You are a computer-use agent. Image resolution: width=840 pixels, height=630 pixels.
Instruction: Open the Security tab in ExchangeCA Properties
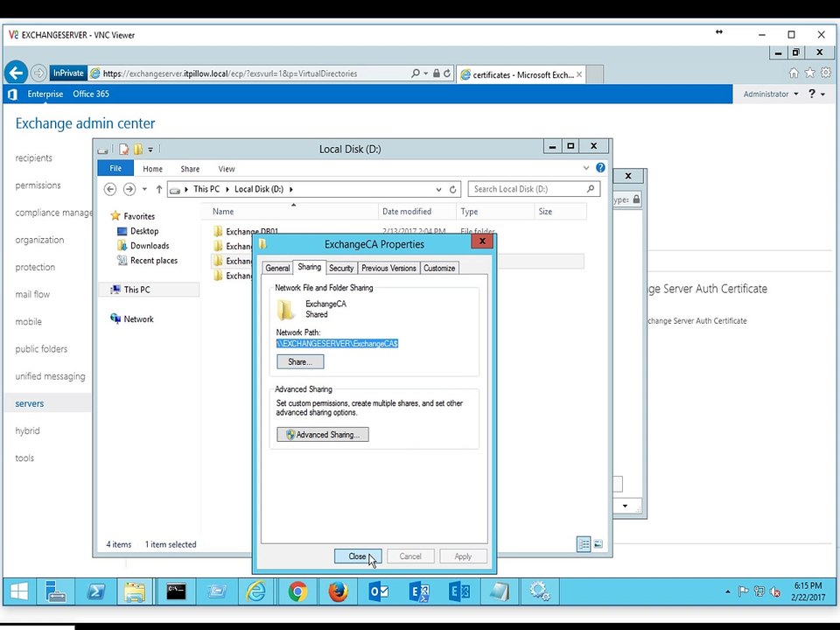341,268
